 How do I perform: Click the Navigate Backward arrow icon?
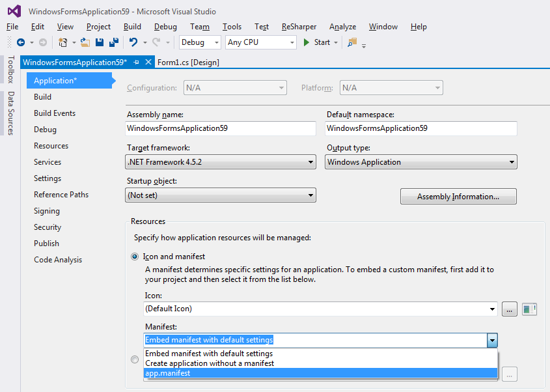coord(21,42)
